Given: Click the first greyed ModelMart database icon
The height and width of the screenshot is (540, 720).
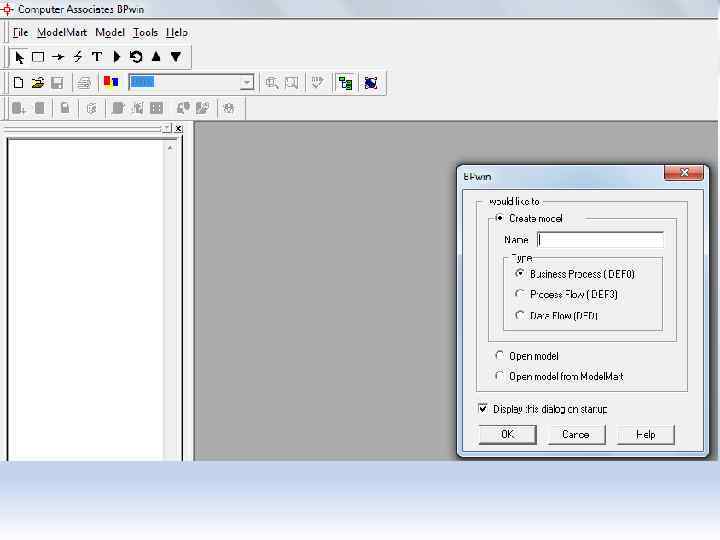Looking at the screenshot, I should pos(18,108).
